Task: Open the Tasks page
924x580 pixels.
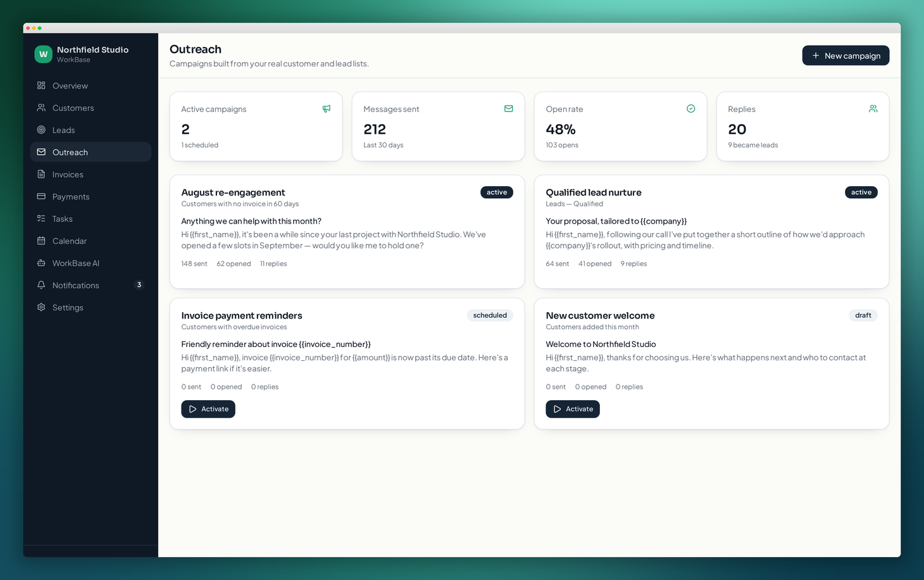Action: coord(91,218)
